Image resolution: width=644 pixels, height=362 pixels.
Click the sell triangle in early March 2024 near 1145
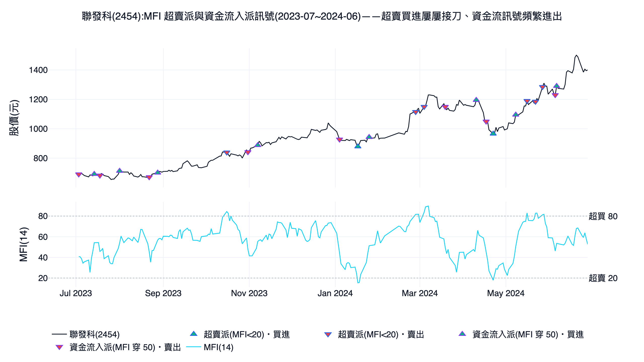pyautogui.click(x=424, y=107)
